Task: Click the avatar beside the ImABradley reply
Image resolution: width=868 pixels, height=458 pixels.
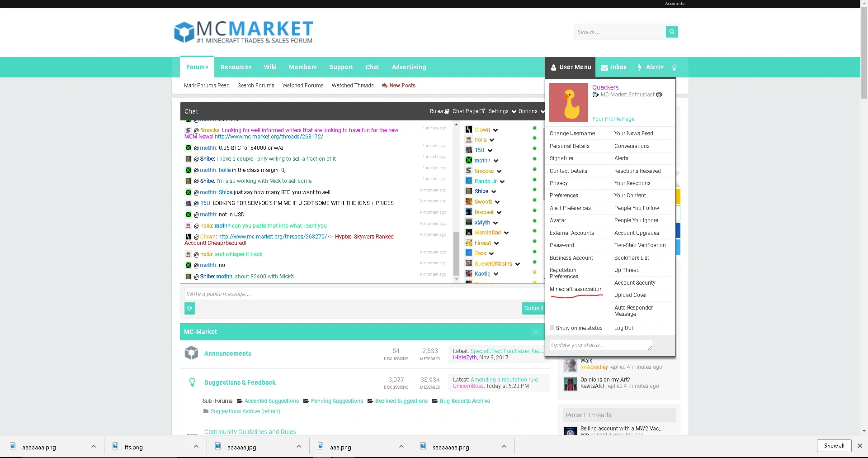Action: [x=571, y=365]
